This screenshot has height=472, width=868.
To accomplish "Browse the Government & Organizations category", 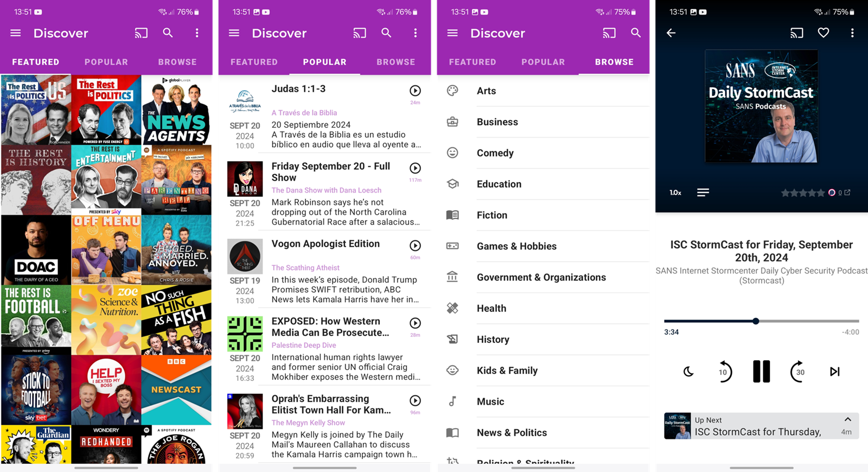I will 544,277.
